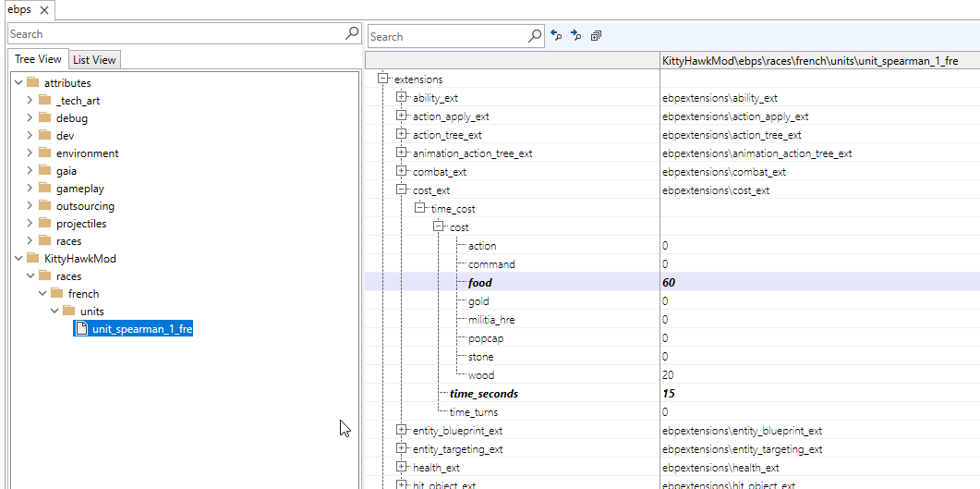
Task: Select the time_turns property label
Action: [x=474, y=412]
